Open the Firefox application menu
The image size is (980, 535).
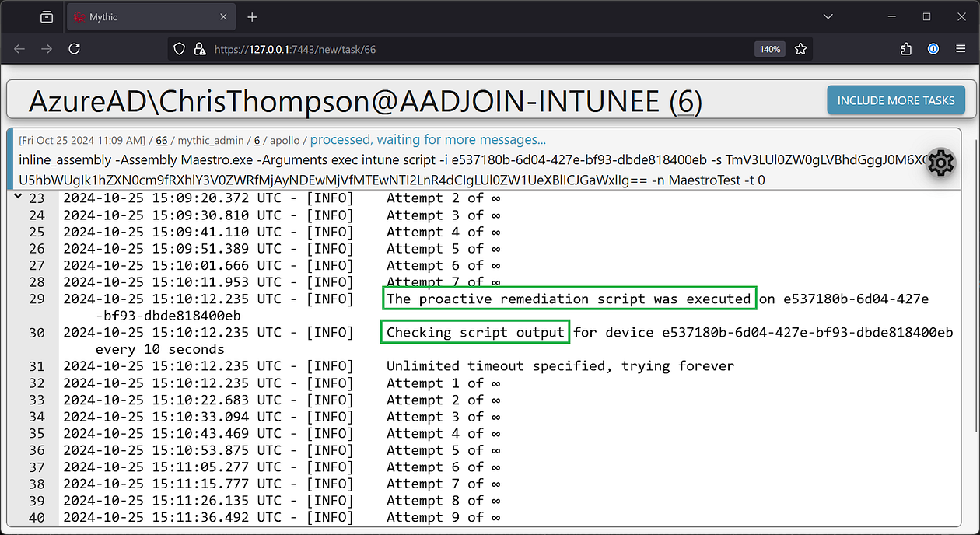[x=960, y=49]
